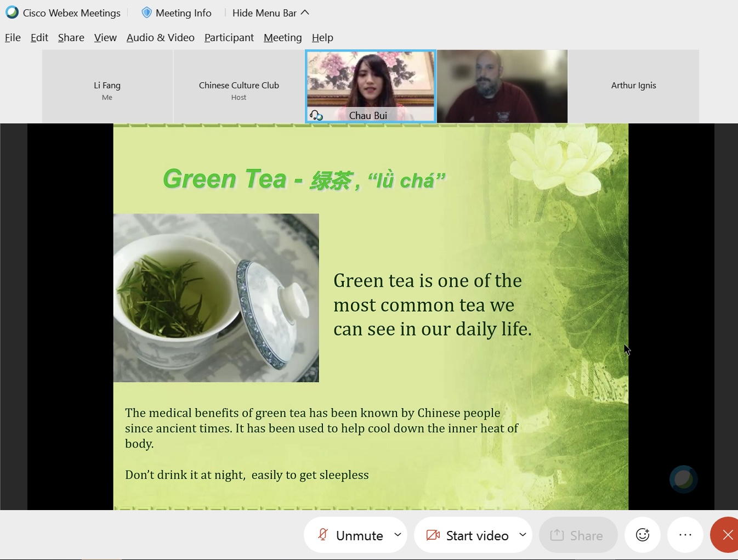
Task: Expand audio options arrow next to Unmute
Action: click(x=398, y=535)
